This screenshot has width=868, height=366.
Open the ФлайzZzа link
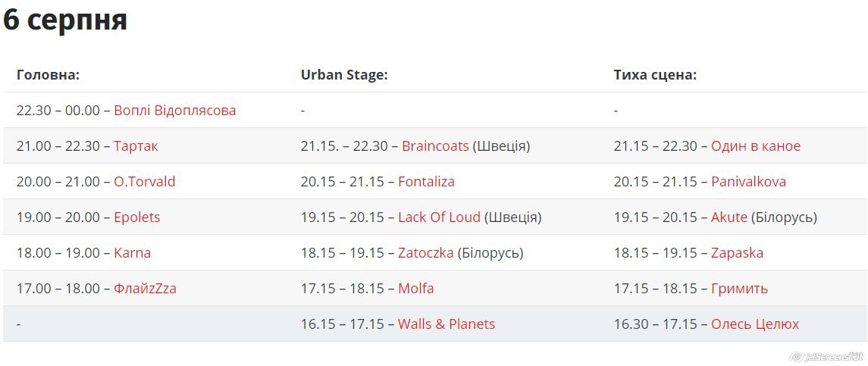click(145, 289)
